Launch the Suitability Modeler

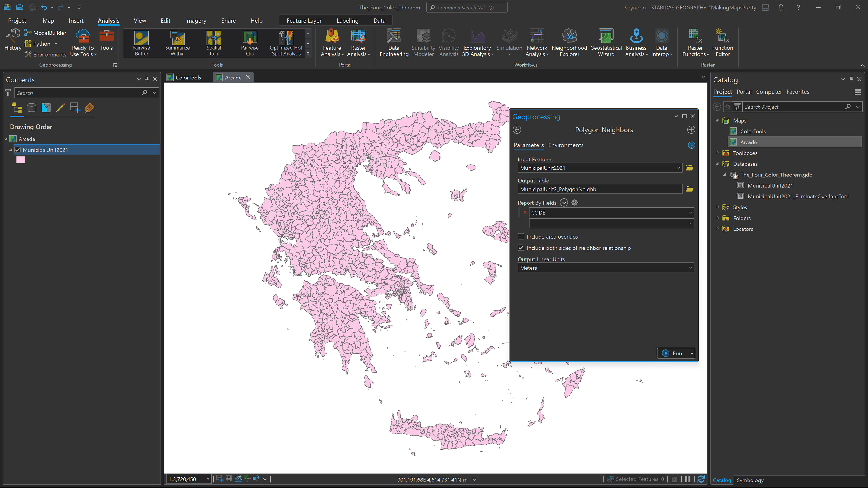(x=423, y=43)
